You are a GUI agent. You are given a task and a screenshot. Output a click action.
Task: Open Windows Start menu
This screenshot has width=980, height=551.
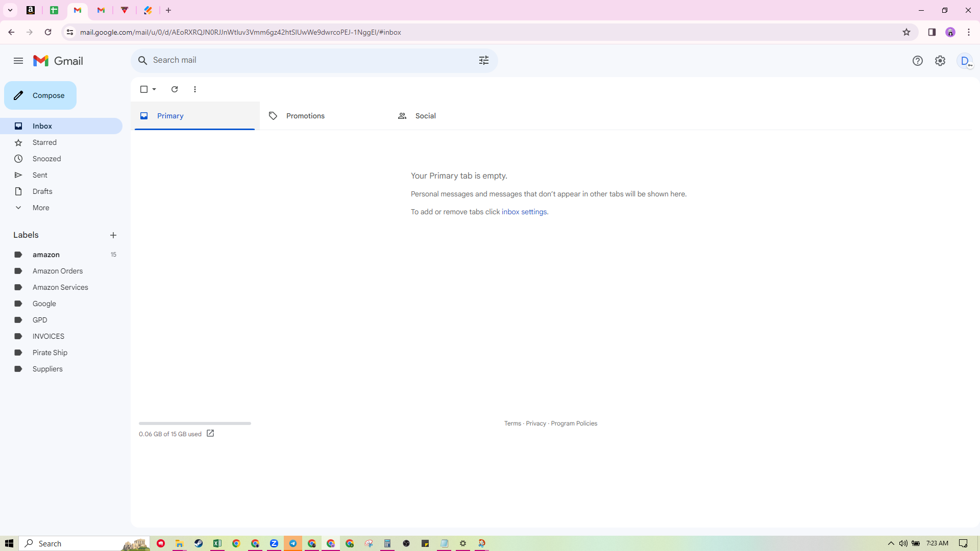coord(9,543)
